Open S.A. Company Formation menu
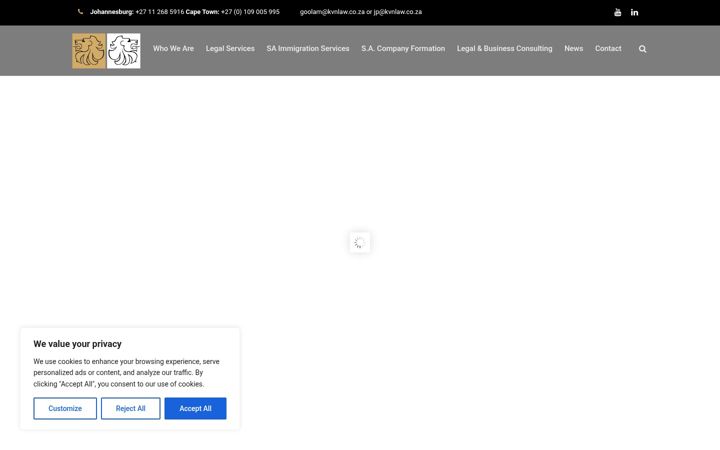 click(403, 49)
